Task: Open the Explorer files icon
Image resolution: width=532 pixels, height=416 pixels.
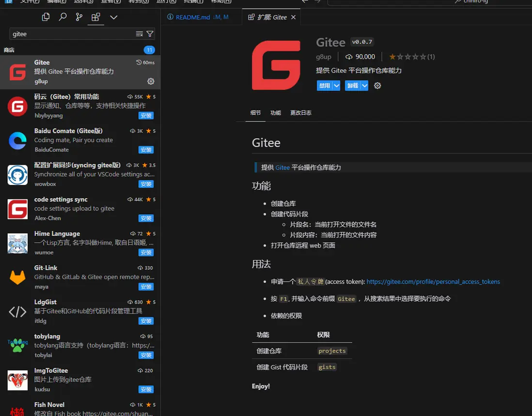Action: pyautogui.click(x=46, y=17)
